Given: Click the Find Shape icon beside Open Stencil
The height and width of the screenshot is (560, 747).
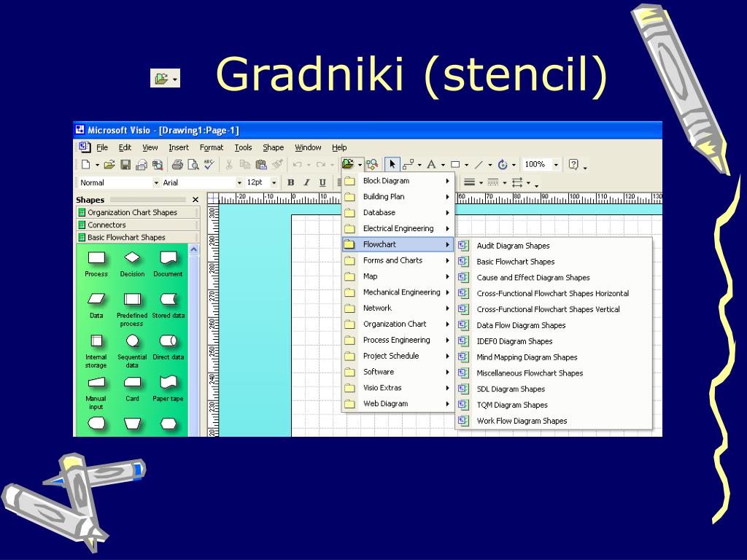Looking at the screenshot, I should tap(372, 165).
